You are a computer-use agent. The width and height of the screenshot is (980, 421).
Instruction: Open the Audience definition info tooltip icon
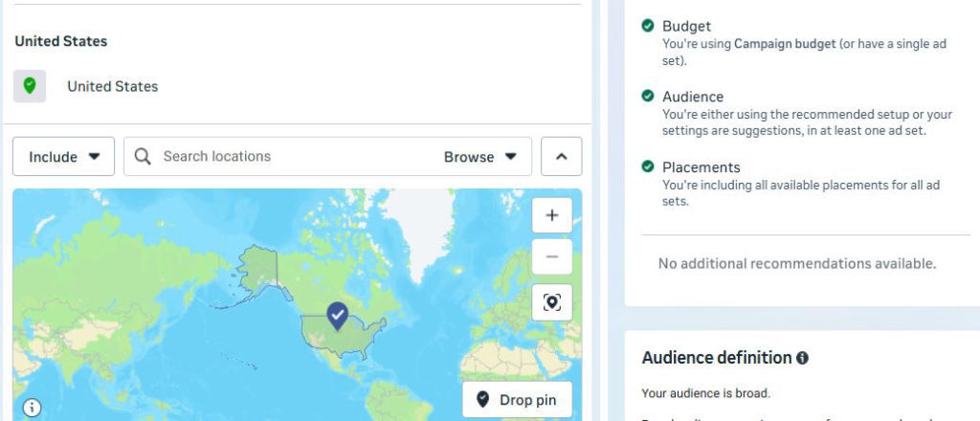pyautogui.click(x=802, y=358)
